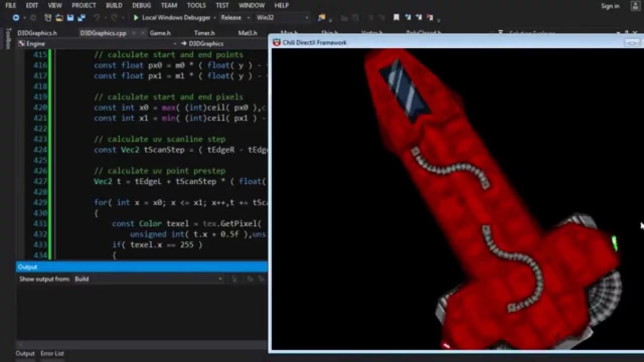Open the D3DGraphics class navigation dropdown
This screenshot has height=362, width=644.
[223, 44]
